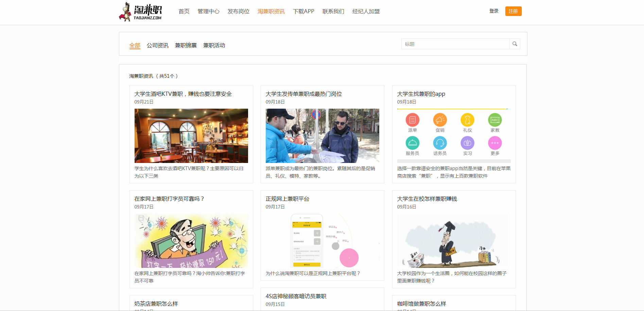Open article 大学生在校怎样兼职赚钱
This screenshot has height=311, width=644.
click(x=427, y=199)
